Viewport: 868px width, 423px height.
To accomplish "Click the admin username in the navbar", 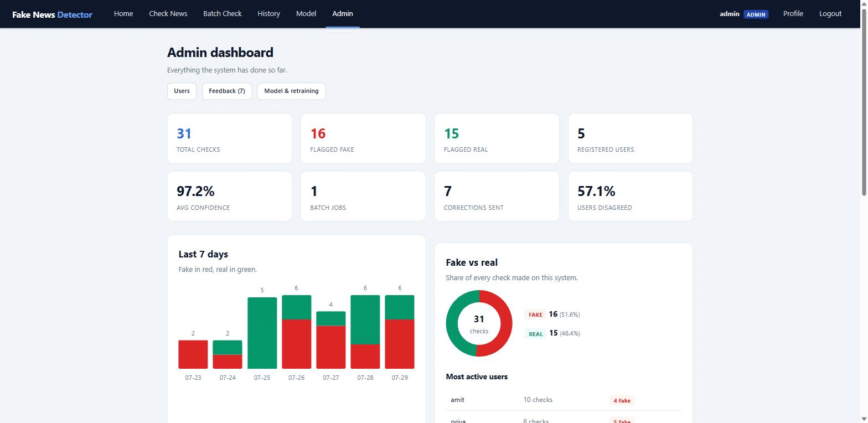I will 730,14.
